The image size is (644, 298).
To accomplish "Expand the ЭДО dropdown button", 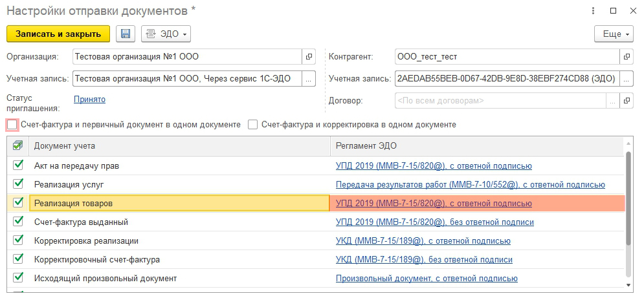I will click(x=166, y=34).
